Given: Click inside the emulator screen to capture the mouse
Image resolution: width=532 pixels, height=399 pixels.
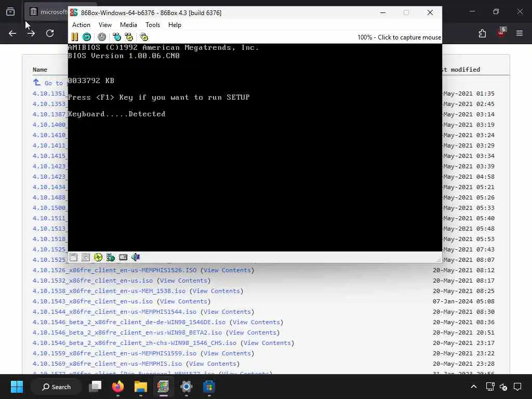Looking at the screenshot, I should [x=255, y=147].
